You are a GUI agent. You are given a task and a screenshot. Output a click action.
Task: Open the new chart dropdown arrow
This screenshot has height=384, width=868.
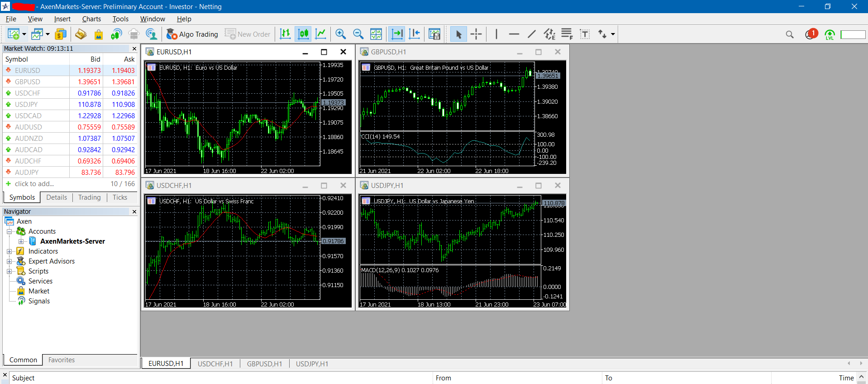24,34
